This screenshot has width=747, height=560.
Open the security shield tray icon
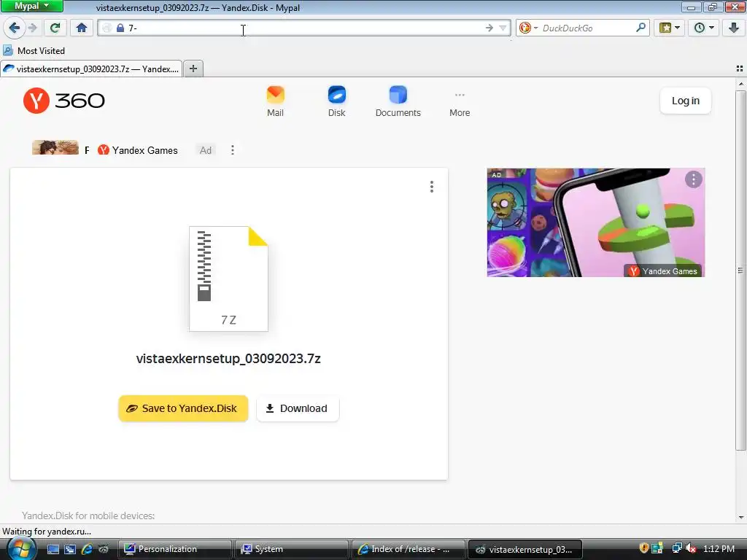point(643,548)
